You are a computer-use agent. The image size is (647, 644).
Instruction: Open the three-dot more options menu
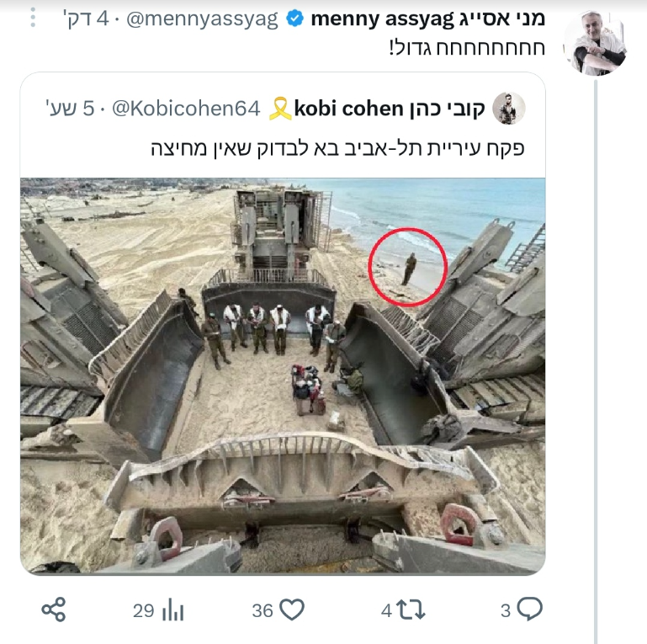[x=32, y=19]
